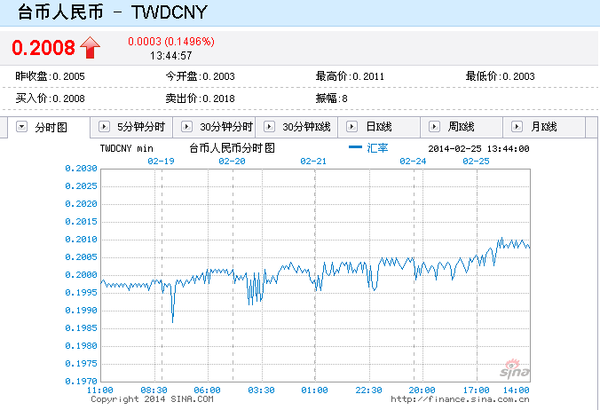600x410 pixels.
Task: Select the 日K线 daily chart tab
Action: coord(380,127)
